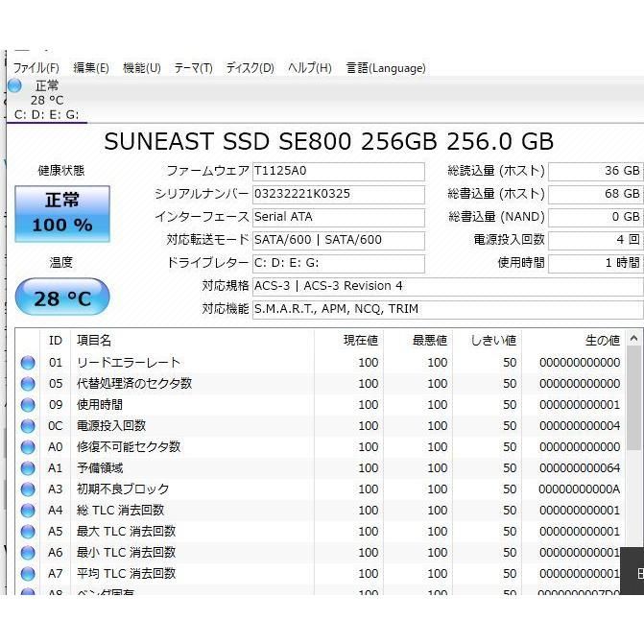Open the ヘルプ(H) menu
The image size is (644, 644).
click(x=310, y=68)
